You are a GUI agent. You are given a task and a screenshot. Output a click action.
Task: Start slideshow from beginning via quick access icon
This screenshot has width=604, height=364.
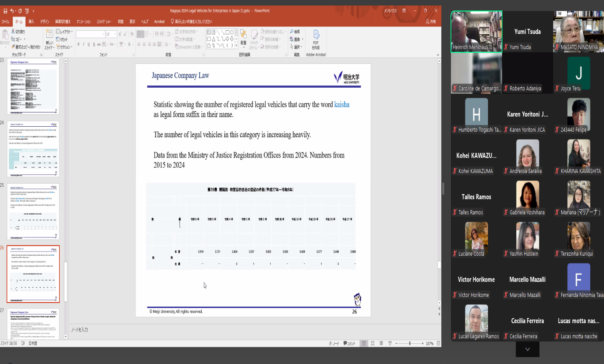[x=27, y=11]
